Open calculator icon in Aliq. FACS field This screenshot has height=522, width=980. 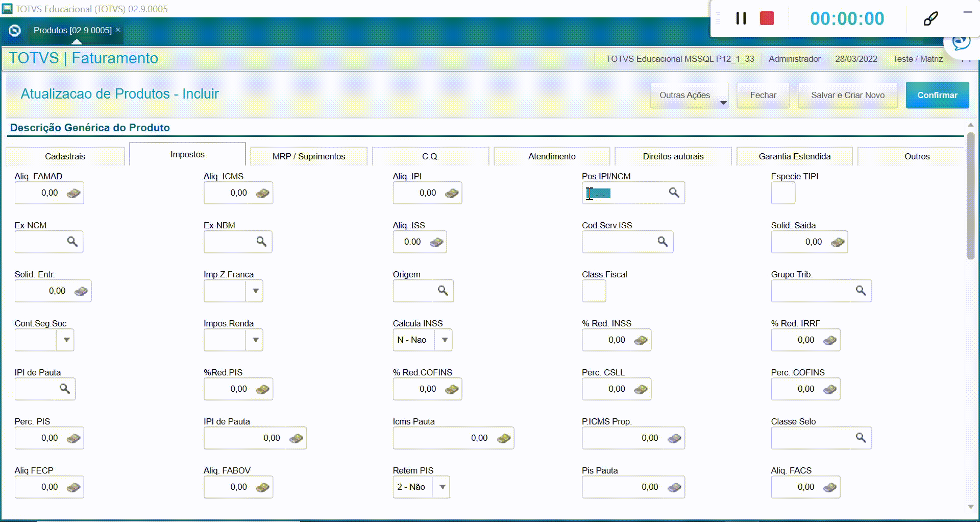coord(830,488)
